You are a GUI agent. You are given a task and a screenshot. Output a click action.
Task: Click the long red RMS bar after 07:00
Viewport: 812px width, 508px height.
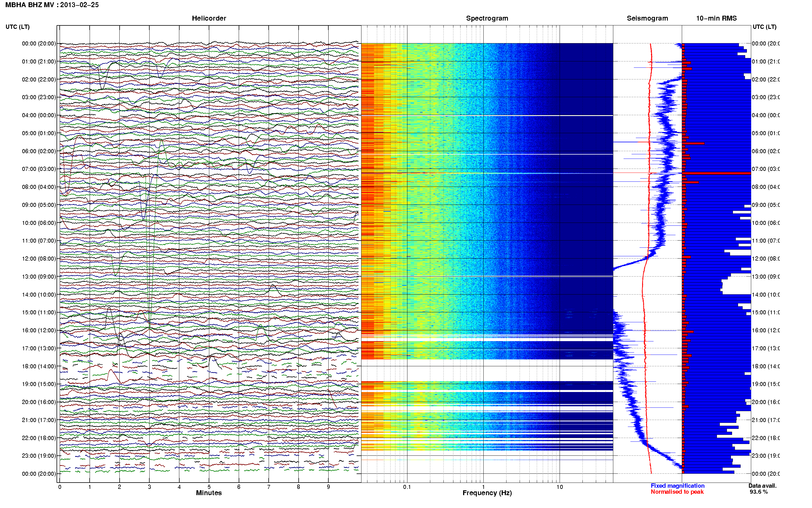click(717, 173)
